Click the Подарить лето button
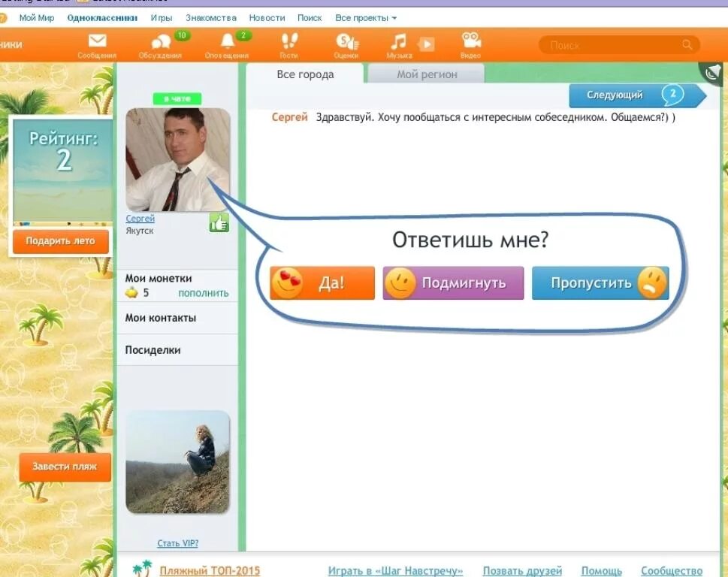 (x=61, y=241)
